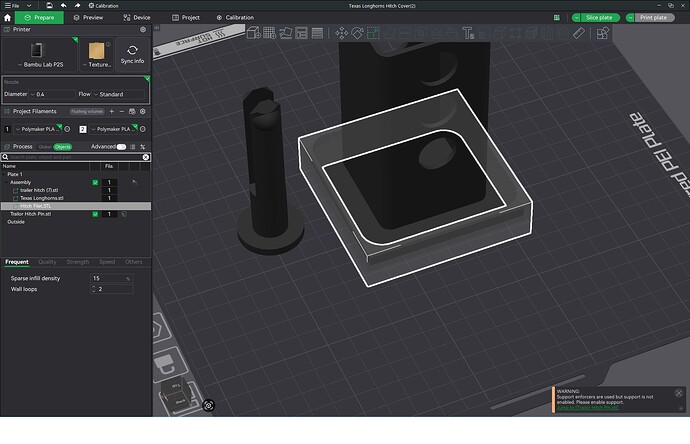The image size is (690, 444).
Task: Toggle the Advanced mode switch
Action: coord(121,147)
